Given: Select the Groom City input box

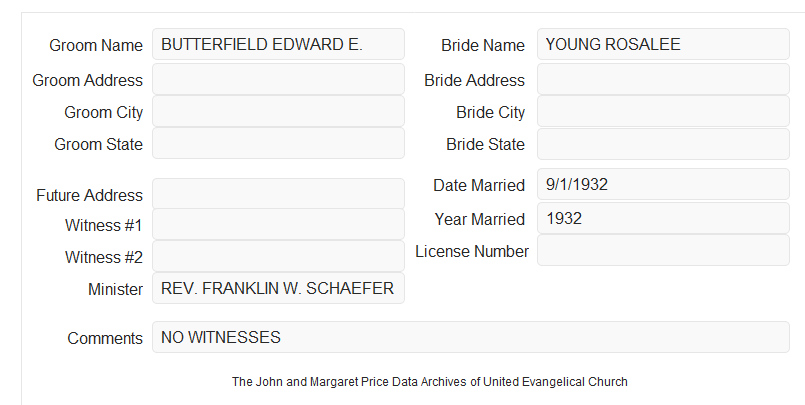Looking at the screenshot, I should tap(278, 111).
